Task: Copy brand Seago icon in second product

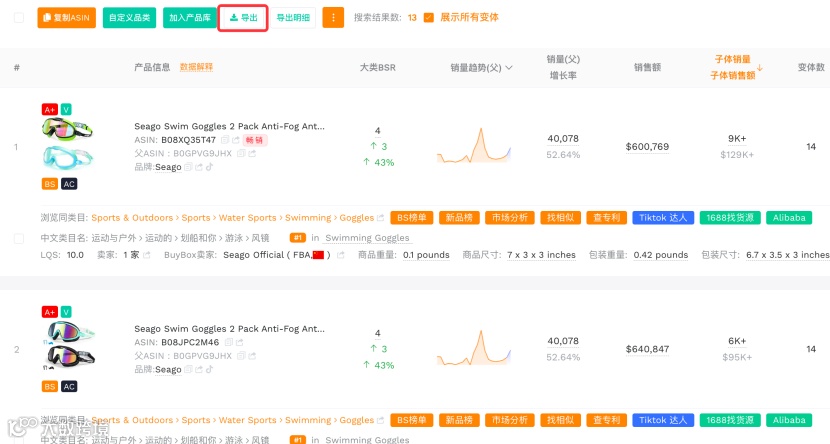Action: point(188,369)
